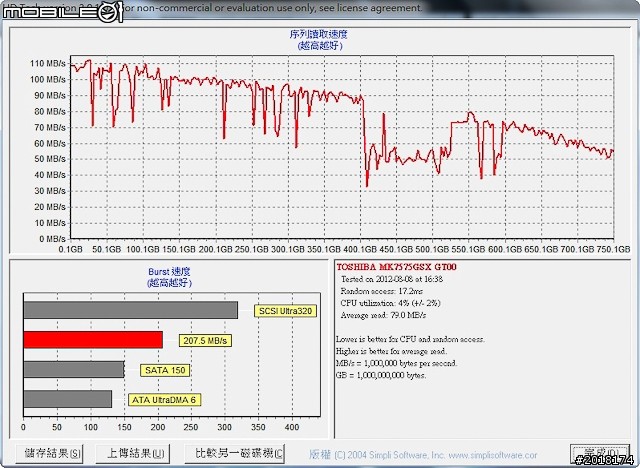Click the Random access 17.2ms line
Image resolution: width=640 pixels, height=468 pixels.
point(388,290)
